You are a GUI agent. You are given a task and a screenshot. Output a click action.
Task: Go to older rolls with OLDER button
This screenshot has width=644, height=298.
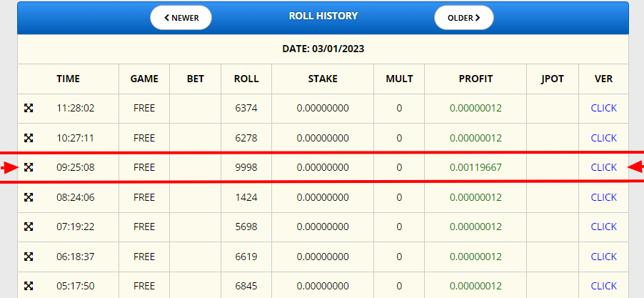click(x=463, y=18)
